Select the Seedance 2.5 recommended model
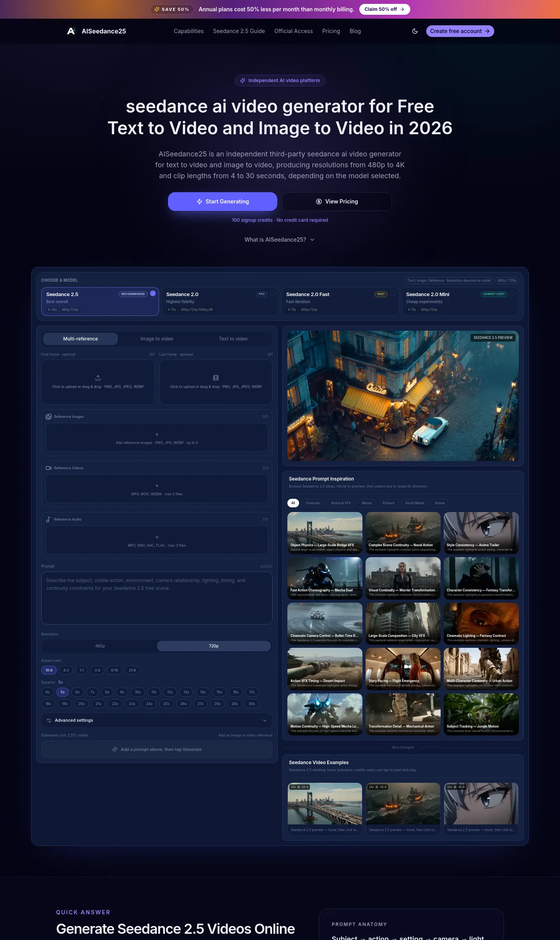 100,302
